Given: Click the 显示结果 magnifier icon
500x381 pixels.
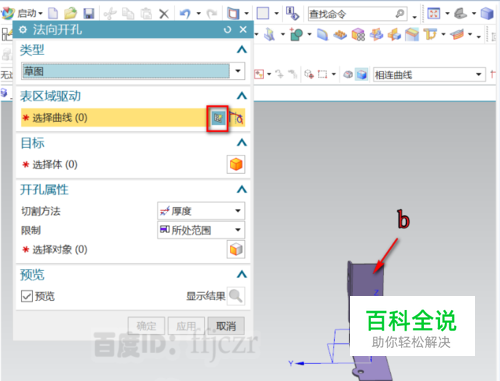Looking at the screenshot, I should 236,296.
